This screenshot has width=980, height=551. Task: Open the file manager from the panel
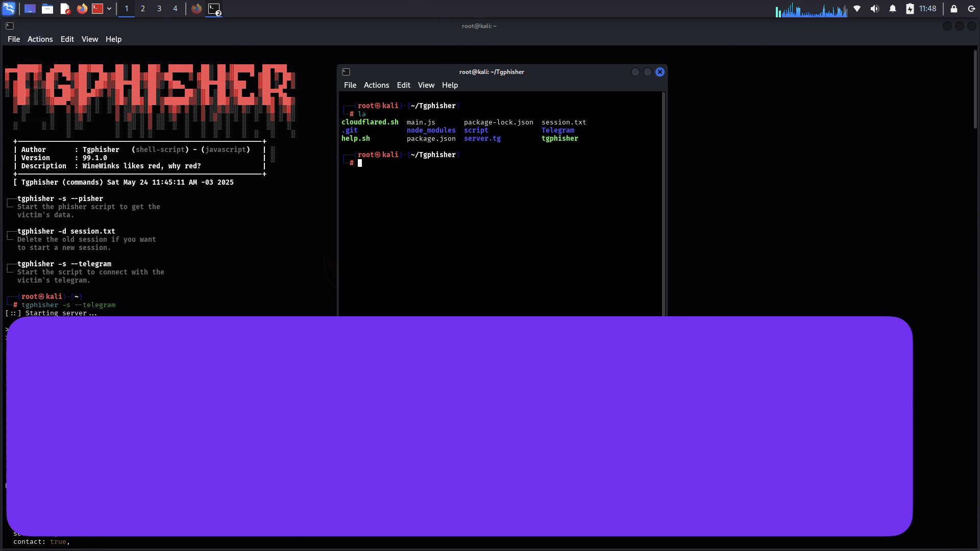tap(47, 9)
